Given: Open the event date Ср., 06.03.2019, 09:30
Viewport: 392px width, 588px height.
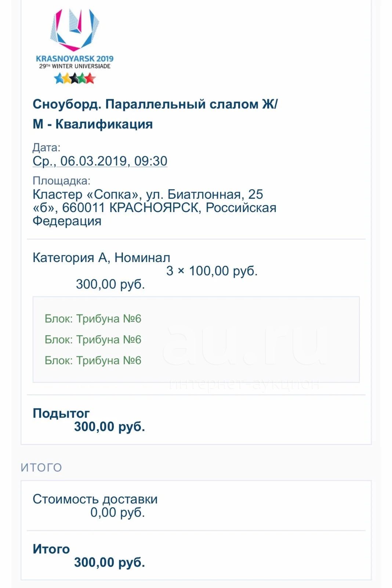Looking at the screenshot, I should coord(100,161).
